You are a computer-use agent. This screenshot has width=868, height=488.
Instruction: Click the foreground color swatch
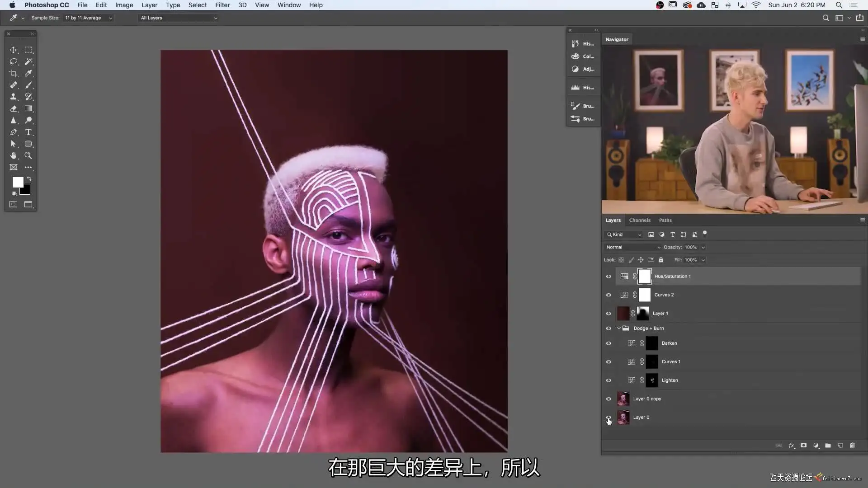17,182
